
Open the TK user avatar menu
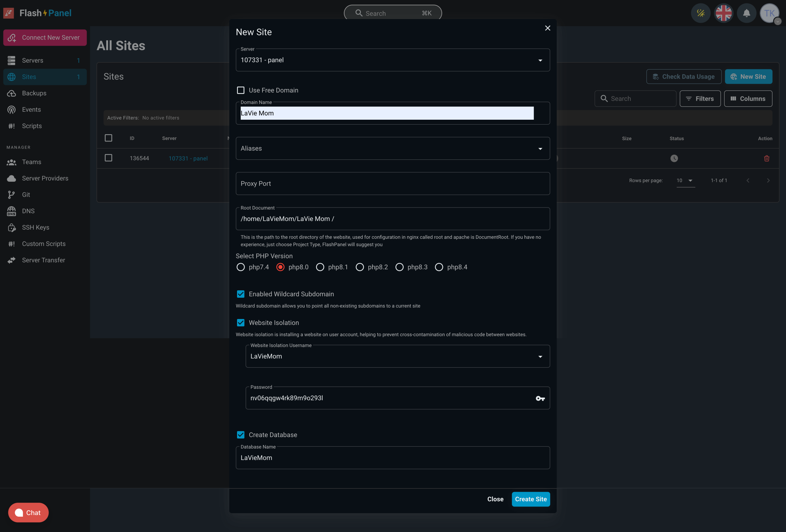(x=769, y=13)
